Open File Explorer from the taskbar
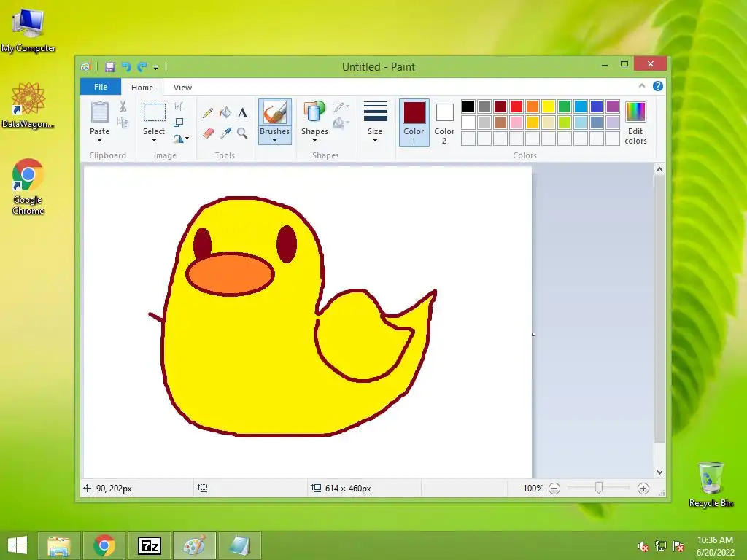 click(x=58, y=545)
